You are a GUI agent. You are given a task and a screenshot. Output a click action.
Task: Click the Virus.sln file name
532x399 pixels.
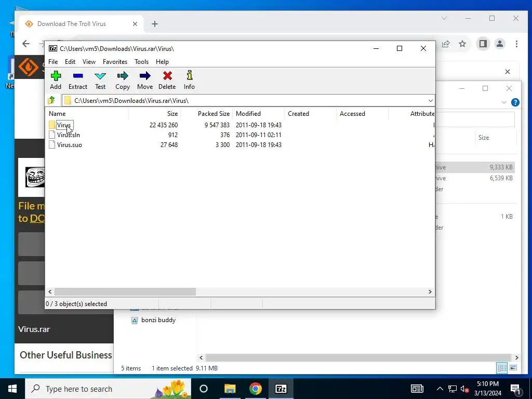(69, 135)
